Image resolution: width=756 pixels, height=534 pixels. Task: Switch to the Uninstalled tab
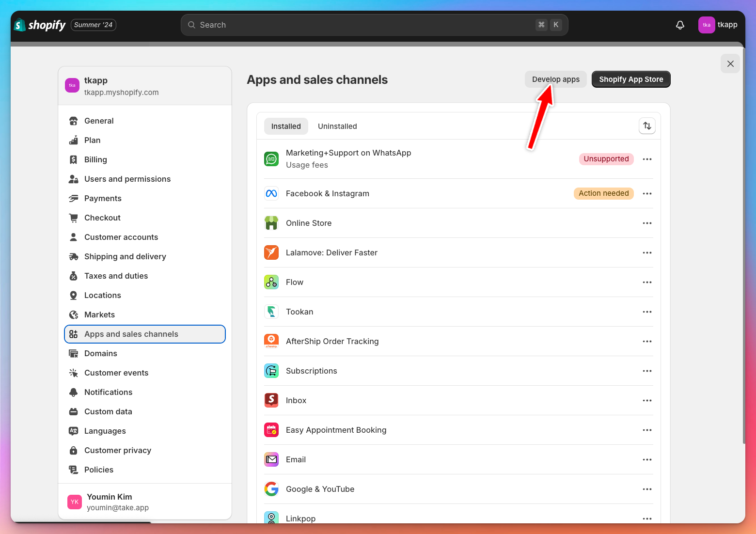(x=337, y=126)
